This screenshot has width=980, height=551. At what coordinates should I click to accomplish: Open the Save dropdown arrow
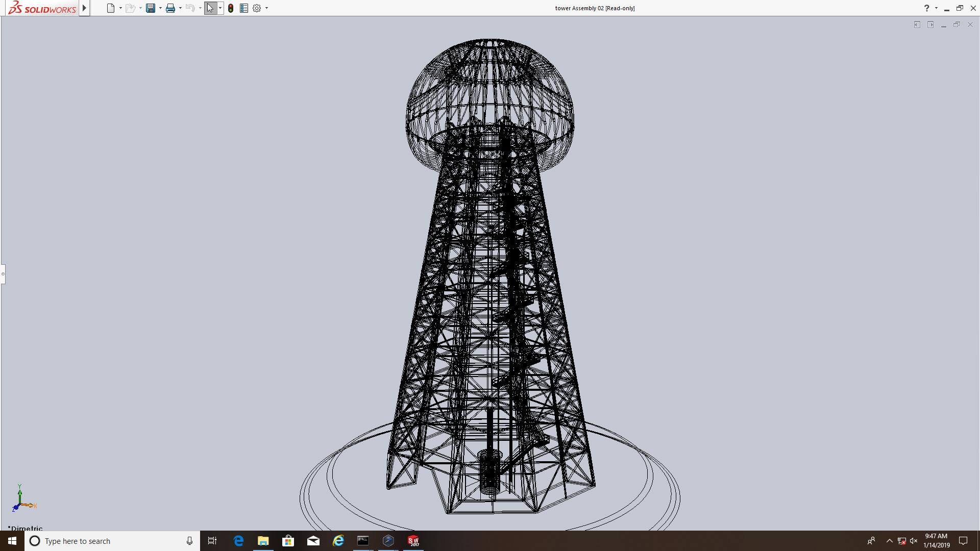point(160,8)
